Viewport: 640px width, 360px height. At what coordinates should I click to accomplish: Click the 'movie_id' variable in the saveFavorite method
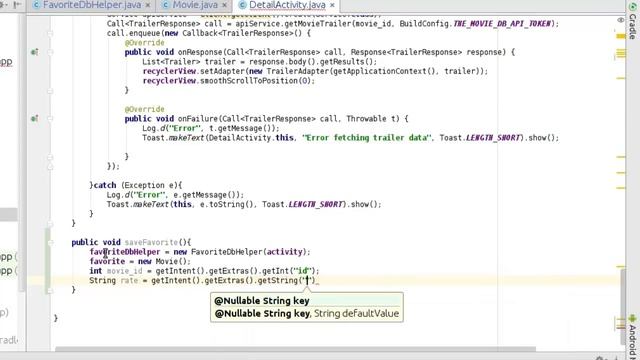coord(124,271)
